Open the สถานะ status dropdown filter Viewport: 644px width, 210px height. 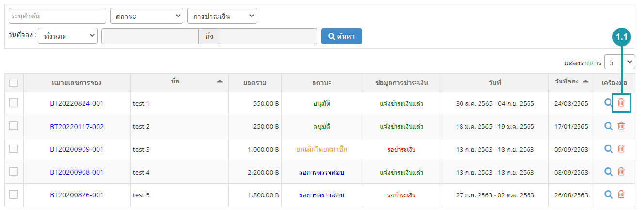pos(147,16)
